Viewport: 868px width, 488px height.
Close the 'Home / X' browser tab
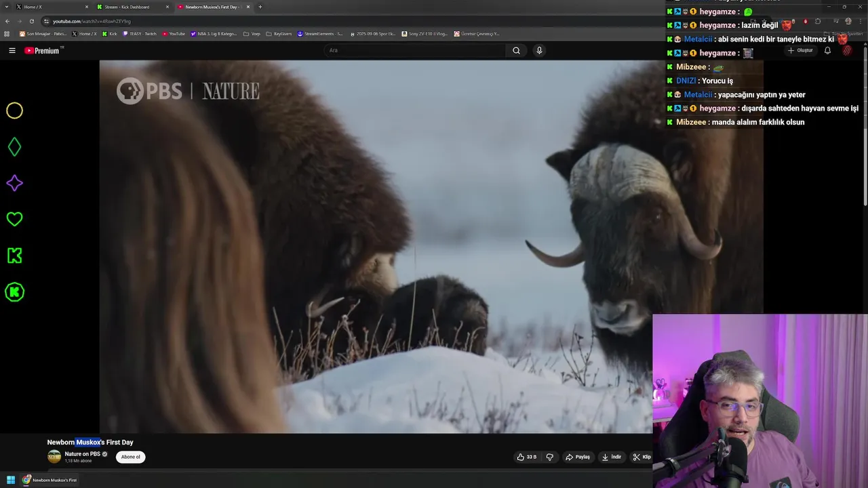[x=87, y=7]
